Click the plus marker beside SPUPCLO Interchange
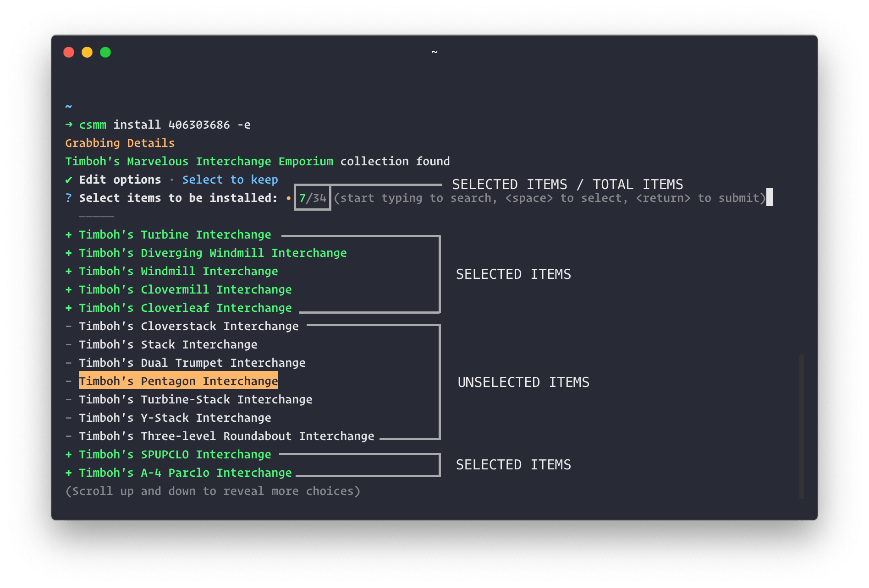This screenshot has width=869, height=588. (69, 454)
